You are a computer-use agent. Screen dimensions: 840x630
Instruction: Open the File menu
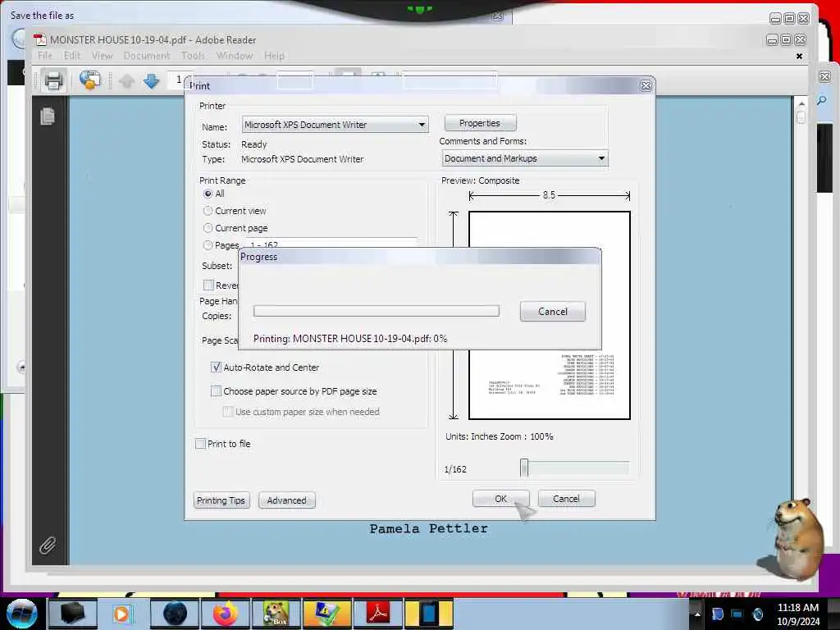pos(45,56)
